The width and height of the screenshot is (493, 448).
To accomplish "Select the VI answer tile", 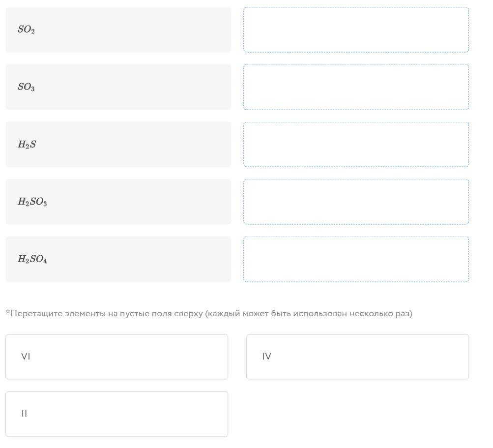I will 116,357.
